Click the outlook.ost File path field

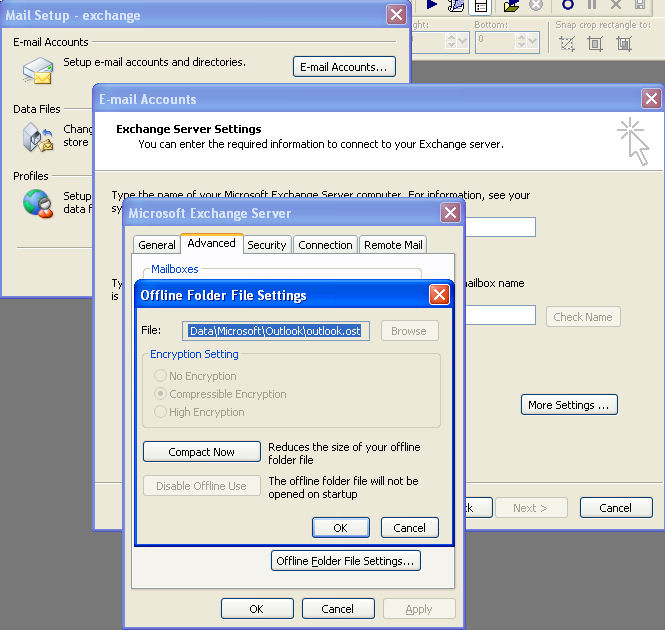click(276, 331)
